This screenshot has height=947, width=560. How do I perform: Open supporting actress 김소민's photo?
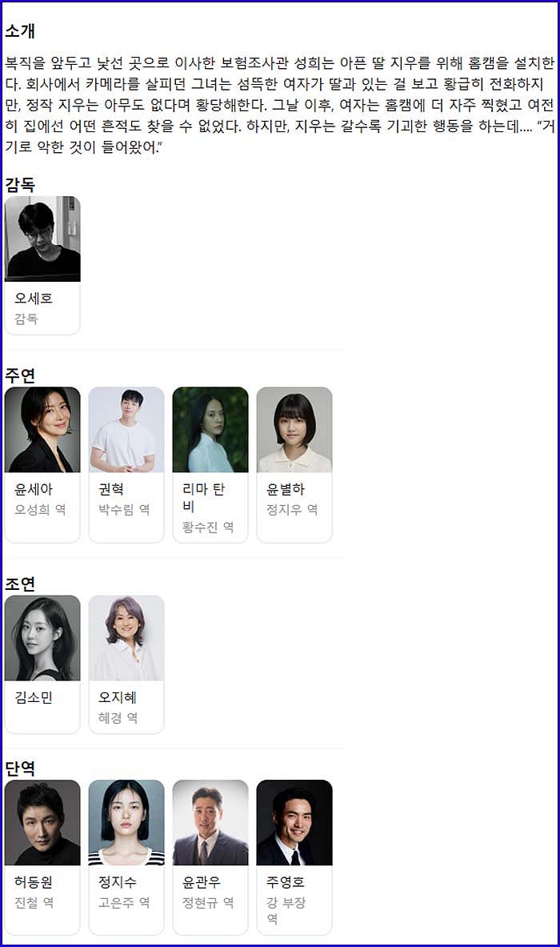tap(42, 638)
